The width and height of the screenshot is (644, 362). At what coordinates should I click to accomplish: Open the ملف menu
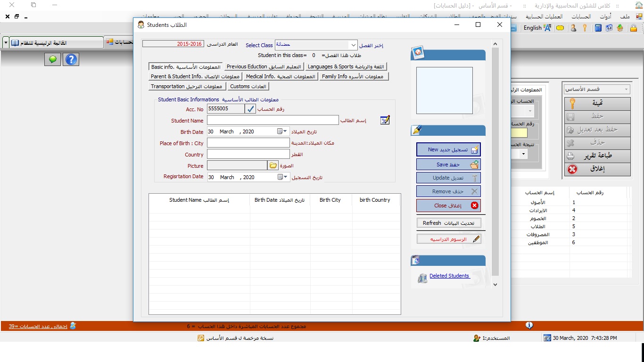[625, 16]
